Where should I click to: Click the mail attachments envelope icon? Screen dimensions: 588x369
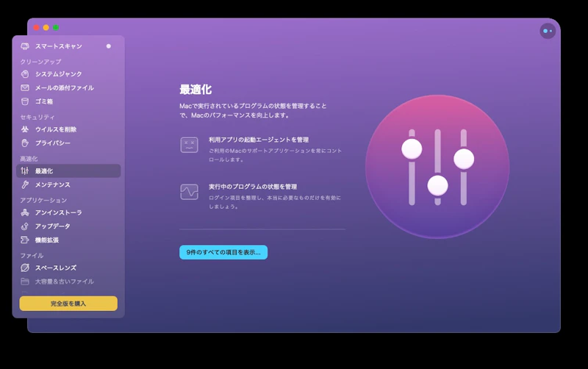(25, 87)
